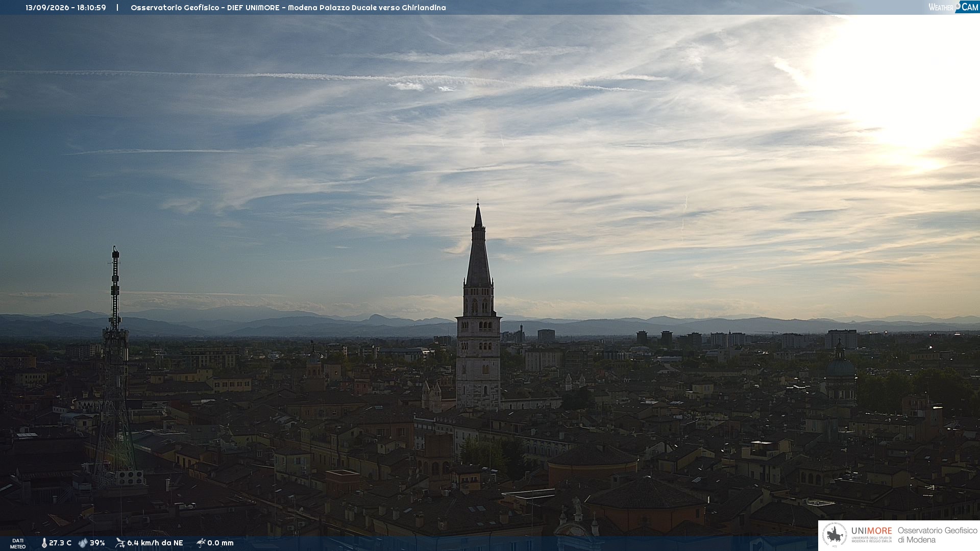Screen dimensions: 980x551
Task: Click the lattice antenna tower on the left
Action: 115,365
